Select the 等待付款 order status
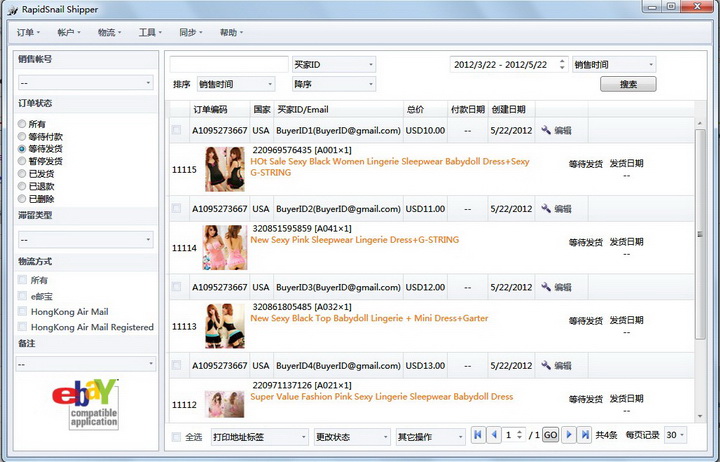Viewport: 720px width, 462px height. [22, 136]
